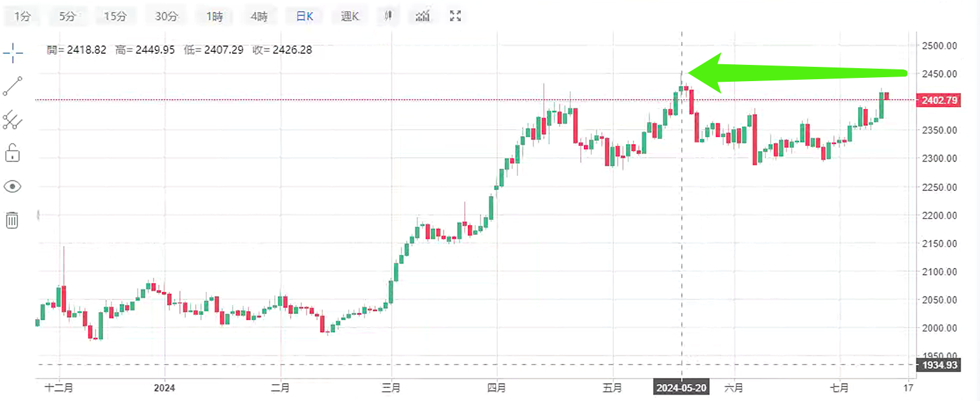Select the 15分 interval
The height and width of the screenshot is (401, 980).
[x=115, y=17]
